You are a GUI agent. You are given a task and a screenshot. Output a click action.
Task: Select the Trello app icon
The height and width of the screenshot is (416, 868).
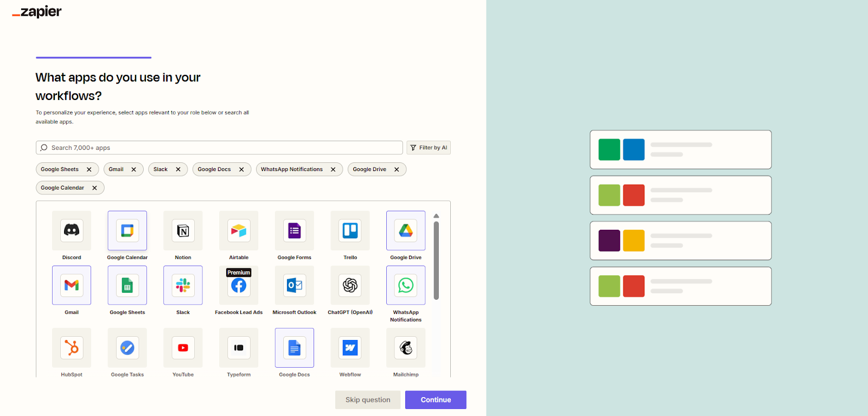350,230
